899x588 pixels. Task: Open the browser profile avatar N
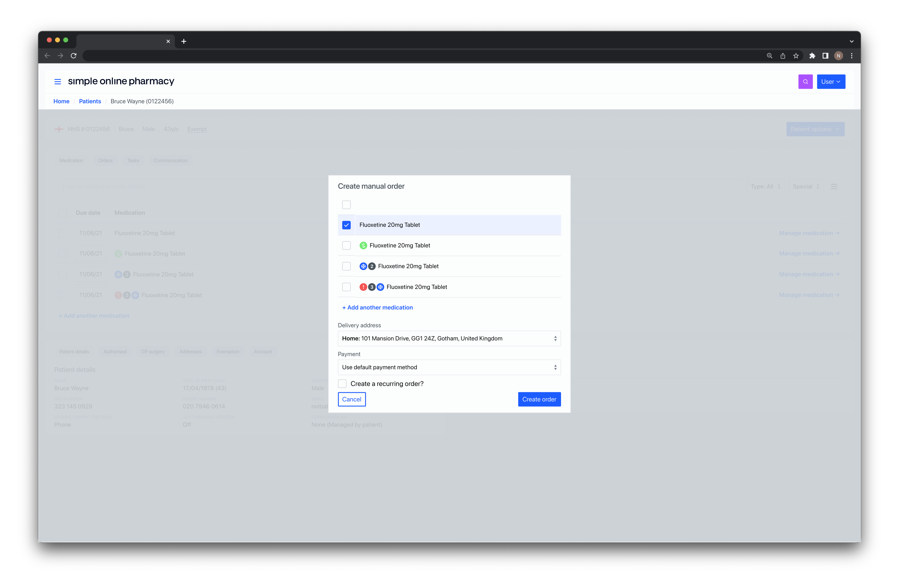tap(839, 56)
